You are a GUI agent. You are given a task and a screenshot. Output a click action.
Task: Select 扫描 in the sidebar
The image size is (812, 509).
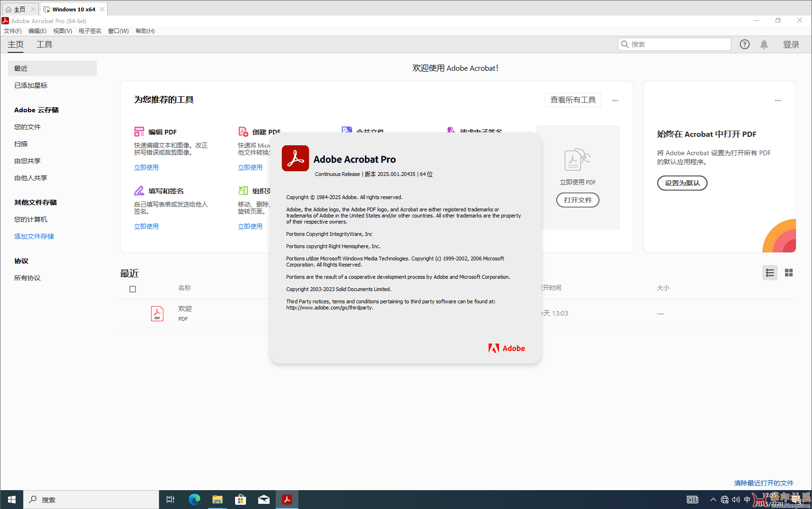21,144
